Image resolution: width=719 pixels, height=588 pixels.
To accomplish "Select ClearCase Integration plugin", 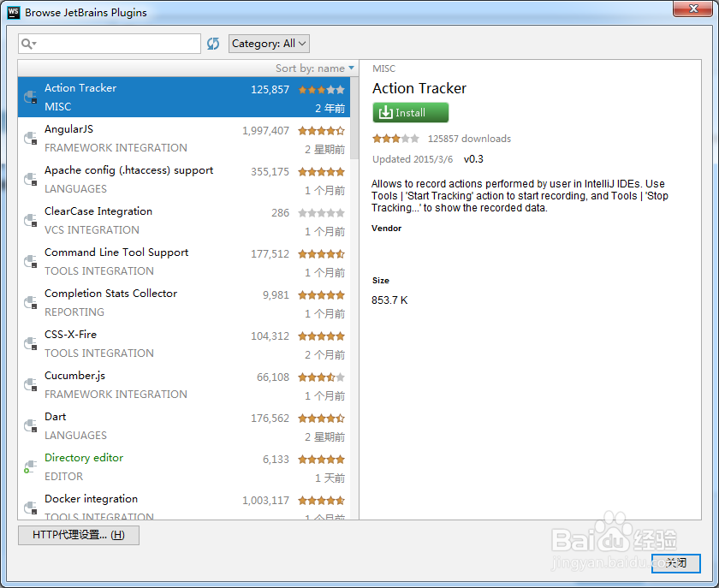I will [184, 220].
